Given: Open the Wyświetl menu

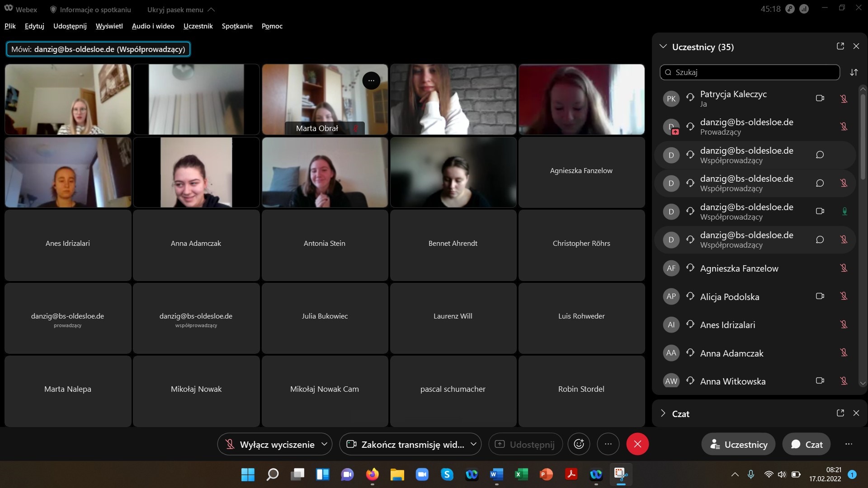Looking at the screenshot, I should 109,26.
